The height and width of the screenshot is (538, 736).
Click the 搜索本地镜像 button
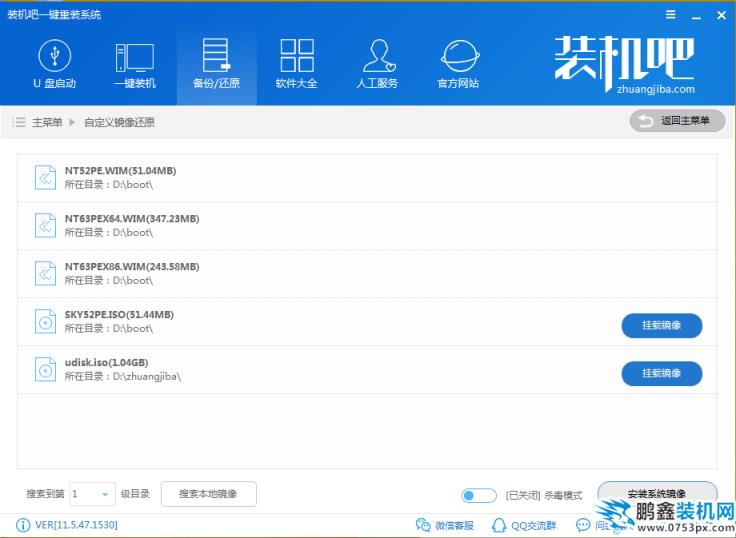[x=208, y=494]
